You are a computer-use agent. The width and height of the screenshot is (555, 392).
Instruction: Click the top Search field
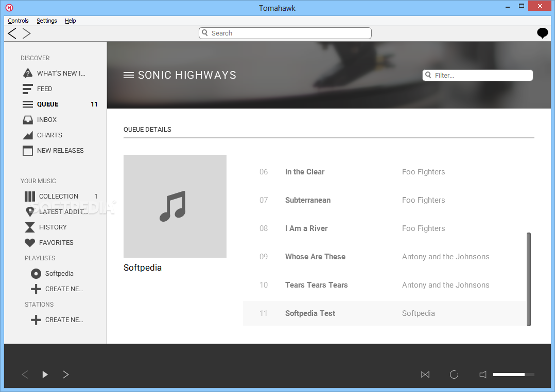pyautogui.click(x=285, y=33)
